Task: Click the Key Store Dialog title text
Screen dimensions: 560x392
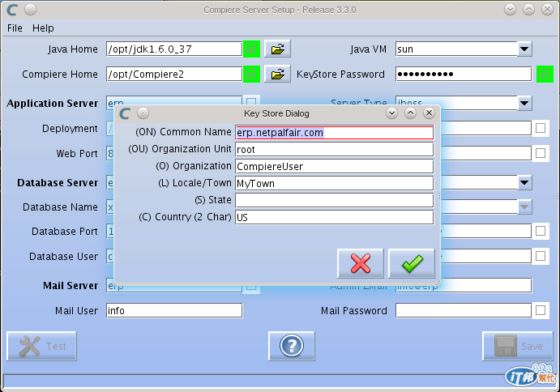Action: [276, 113]
